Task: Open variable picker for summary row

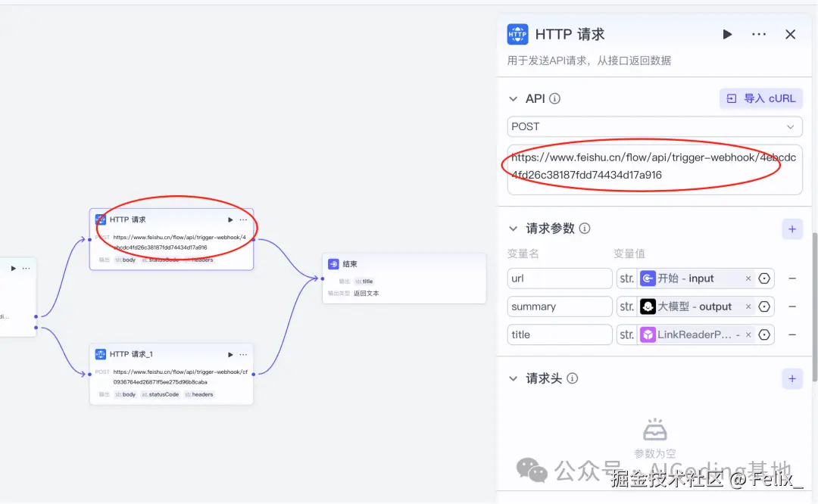Action: click(x=764, y=306)
